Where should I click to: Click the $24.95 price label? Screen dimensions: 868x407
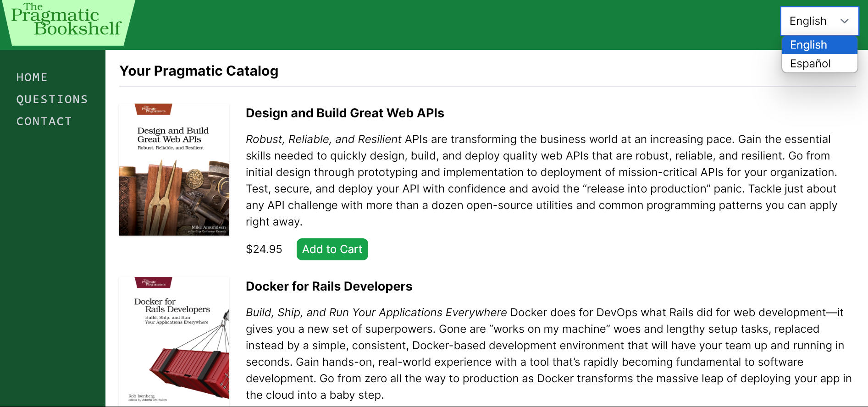point(264,249)
